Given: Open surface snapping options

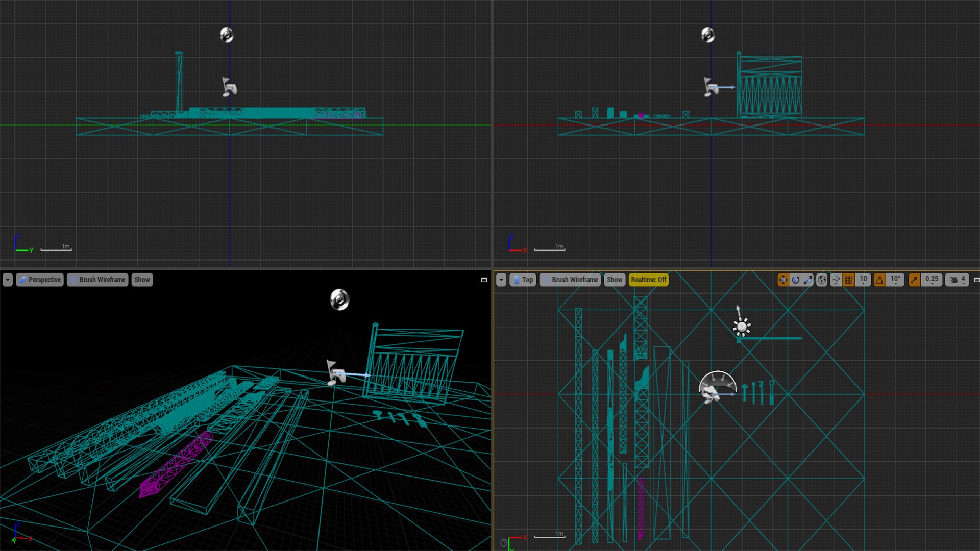Looking at the screenshot, I should point(836,280).
